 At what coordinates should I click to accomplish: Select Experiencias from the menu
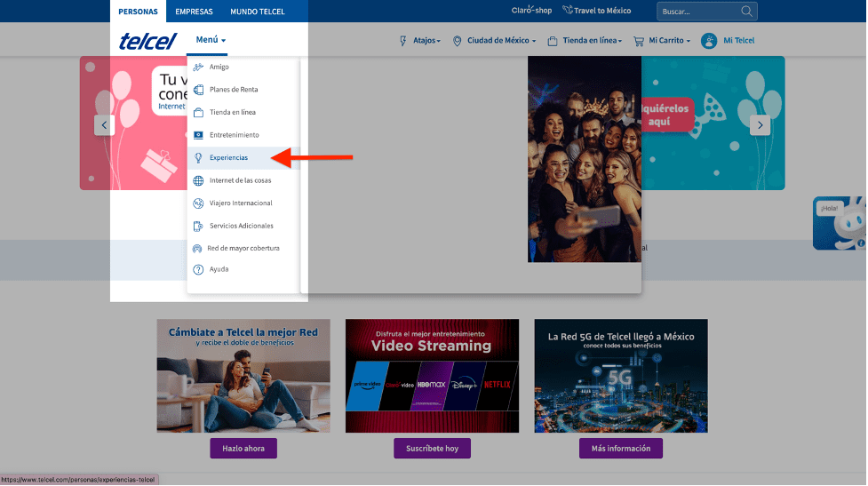pyautogui.click(x=228, y=158)
